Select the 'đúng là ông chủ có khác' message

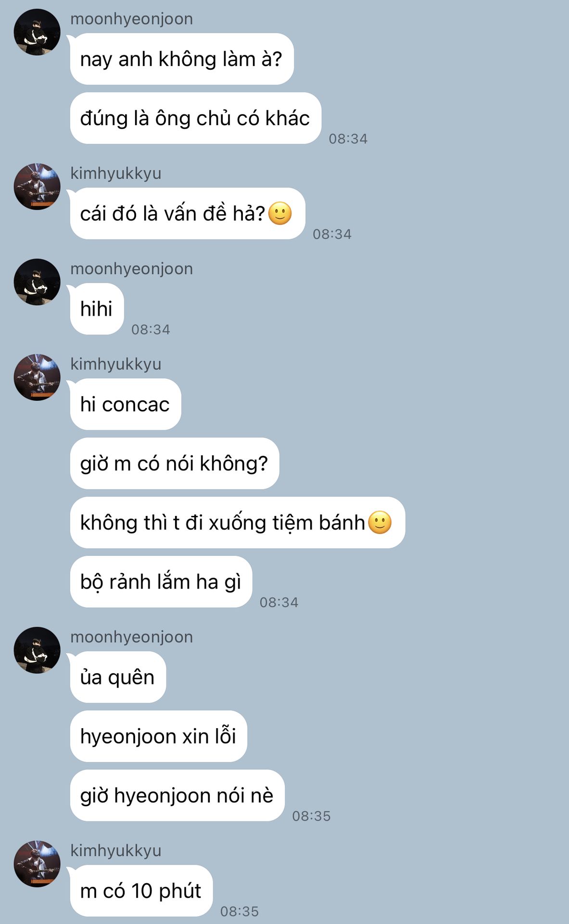(x=195, y=118)
